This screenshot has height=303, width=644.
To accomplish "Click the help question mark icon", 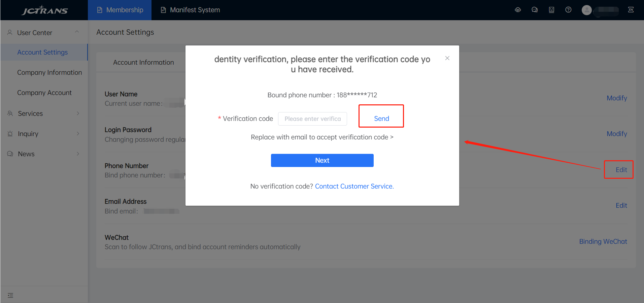I will (568, 10).
